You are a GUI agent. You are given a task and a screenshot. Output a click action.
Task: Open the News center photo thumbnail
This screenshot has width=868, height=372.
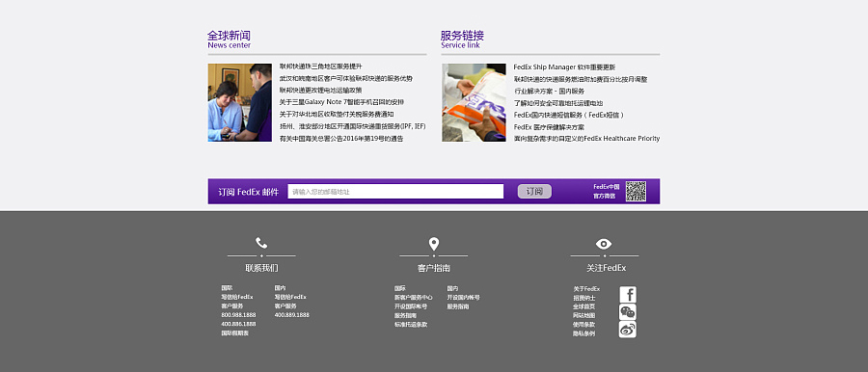240,102
